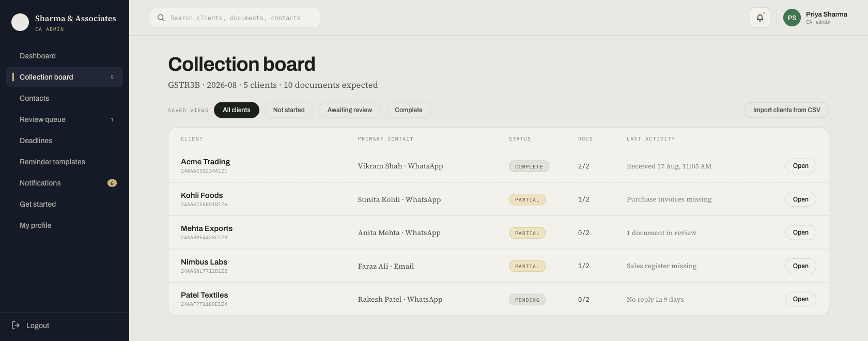868x341 pixels.
Task: Click the COMPLETE status badge for Acme Trading
Action: tap(529, 166)
